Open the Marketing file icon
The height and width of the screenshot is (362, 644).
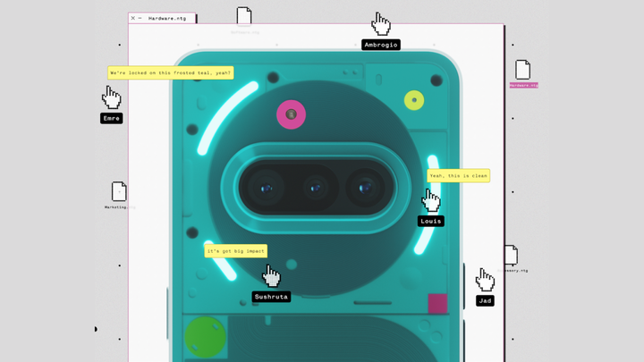119,190
